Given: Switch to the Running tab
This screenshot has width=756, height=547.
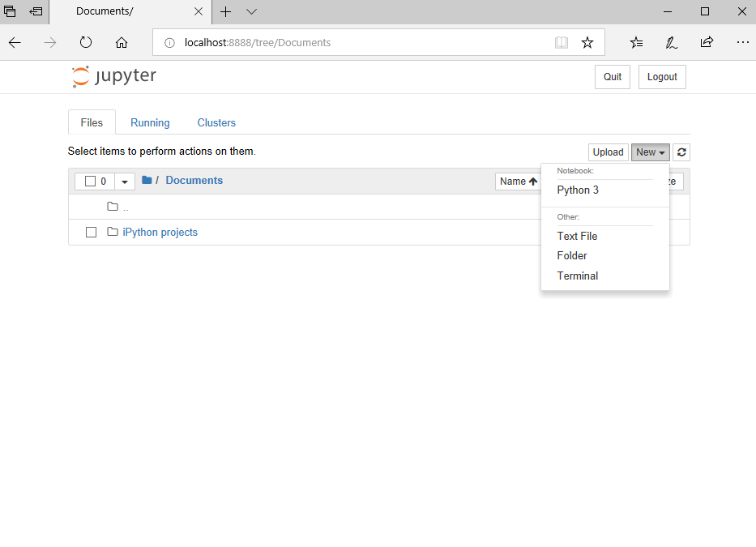Looking at the screenshot, I should (x=150, y=122).
